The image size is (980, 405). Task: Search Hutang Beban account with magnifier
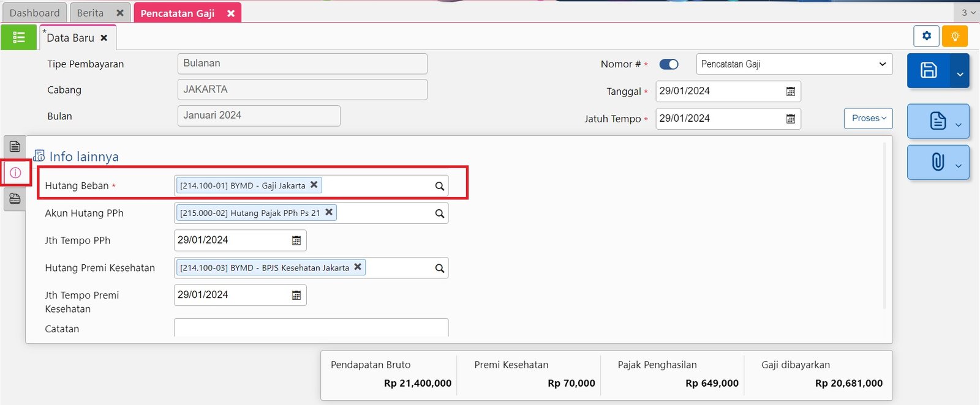439,186
